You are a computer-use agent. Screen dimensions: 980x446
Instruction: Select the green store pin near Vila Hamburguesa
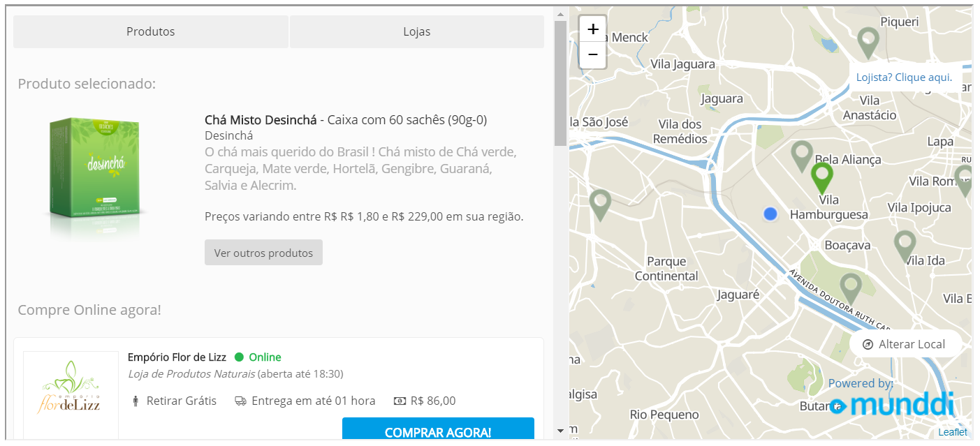[x=822, y=178]
